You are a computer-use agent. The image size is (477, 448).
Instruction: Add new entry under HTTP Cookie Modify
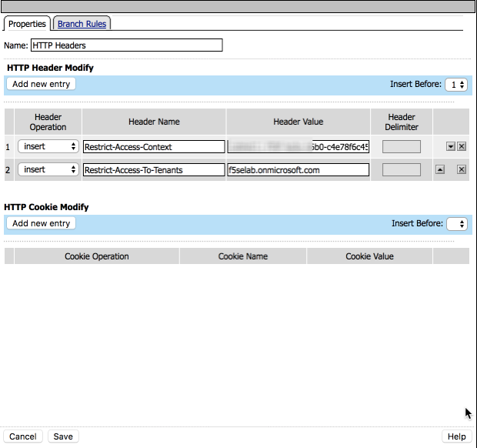[x=42, y=223]
